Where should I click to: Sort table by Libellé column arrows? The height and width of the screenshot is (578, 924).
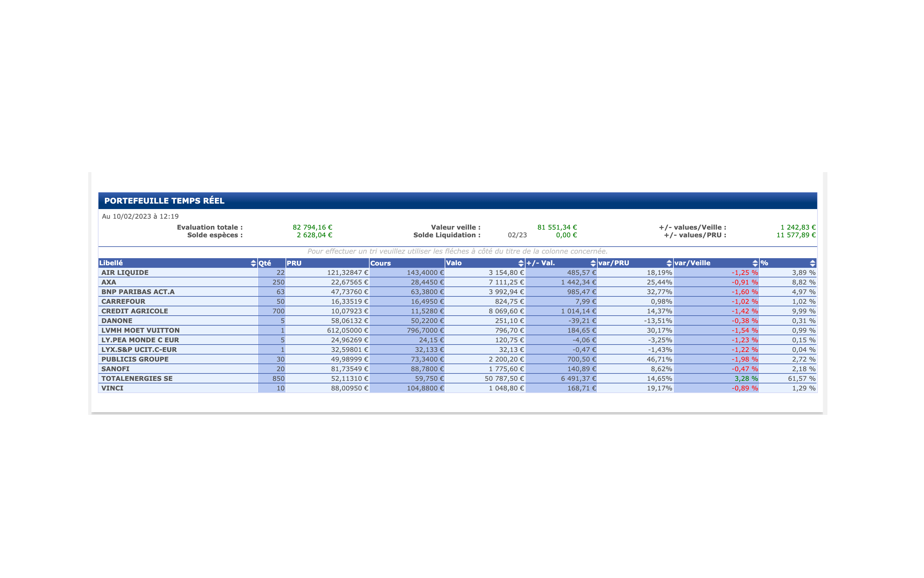[253, 263]
